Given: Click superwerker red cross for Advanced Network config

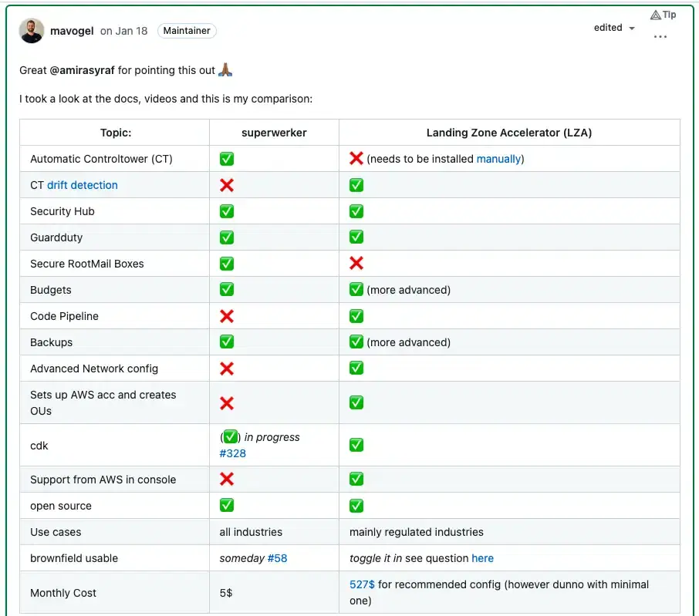Looking at the screenshot, I should (x=227, y=369).
